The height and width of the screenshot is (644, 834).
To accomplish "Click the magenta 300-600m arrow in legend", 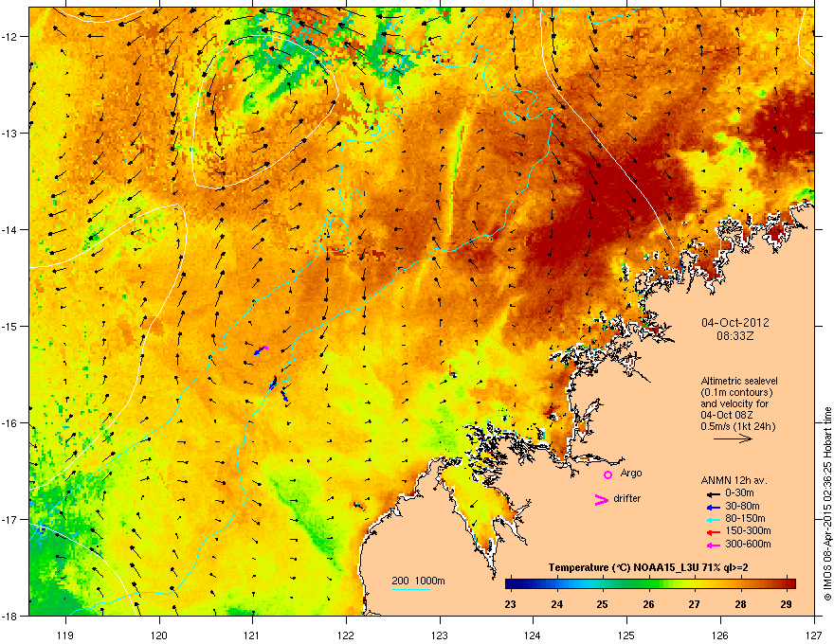I will point(714,545).
